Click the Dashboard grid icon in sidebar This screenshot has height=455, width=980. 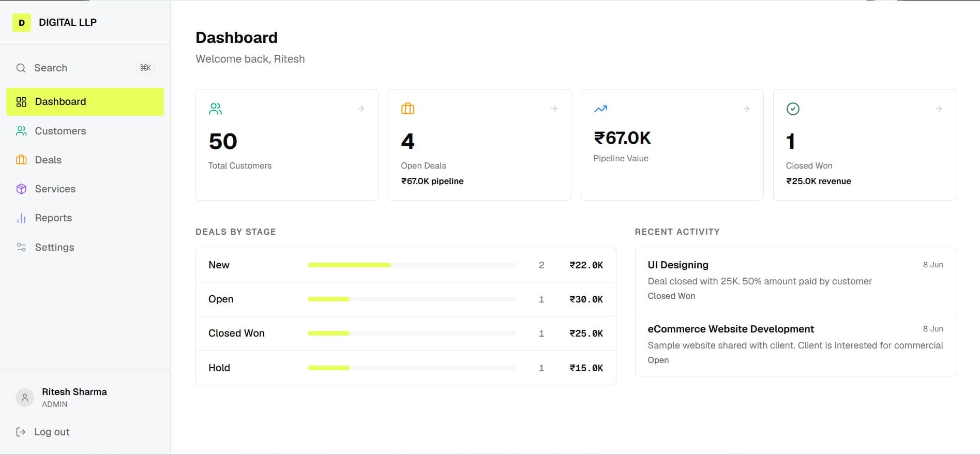click(x=21, y=102)
